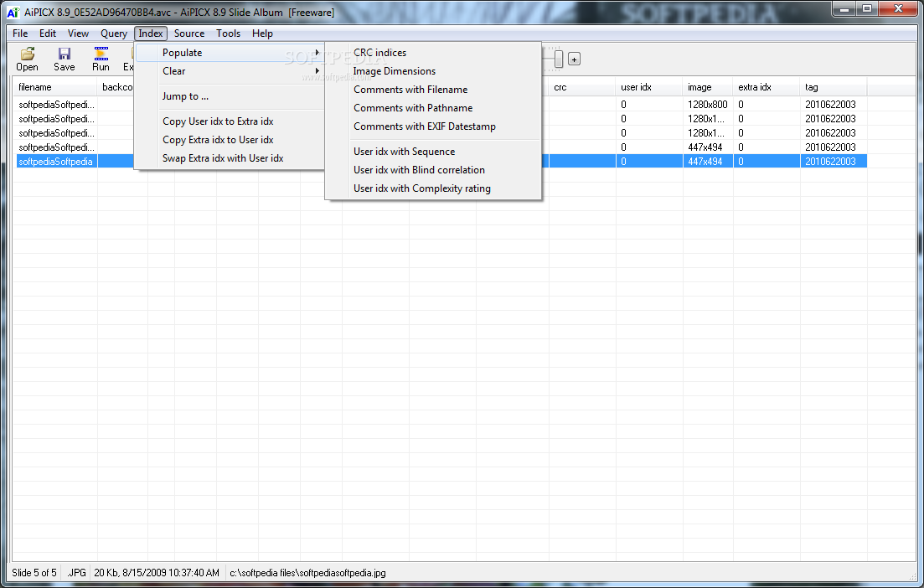Click the extra idx column header
Viewport: 924px width, 588px height.
tap(767, 87)
